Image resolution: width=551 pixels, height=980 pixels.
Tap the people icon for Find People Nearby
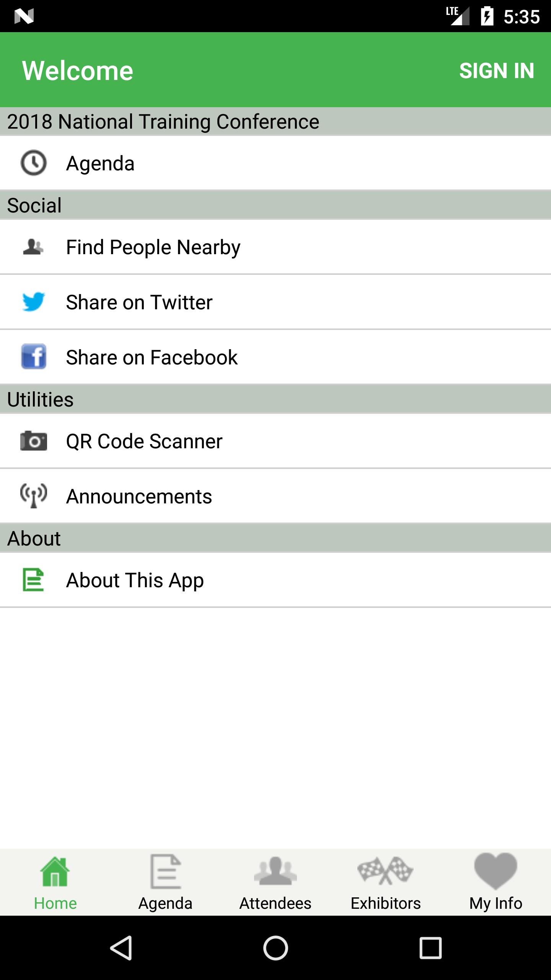(x=34, y=247)
